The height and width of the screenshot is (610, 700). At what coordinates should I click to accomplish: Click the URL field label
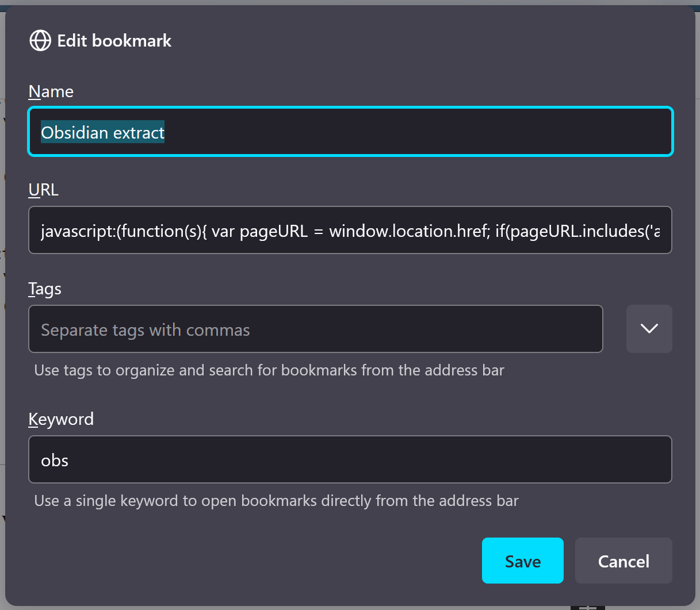tap(44, 190)
